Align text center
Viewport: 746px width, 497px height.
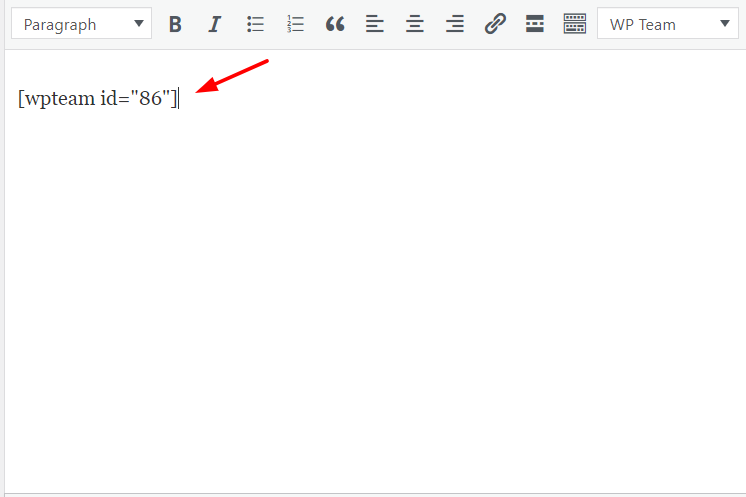click(415, 24)
